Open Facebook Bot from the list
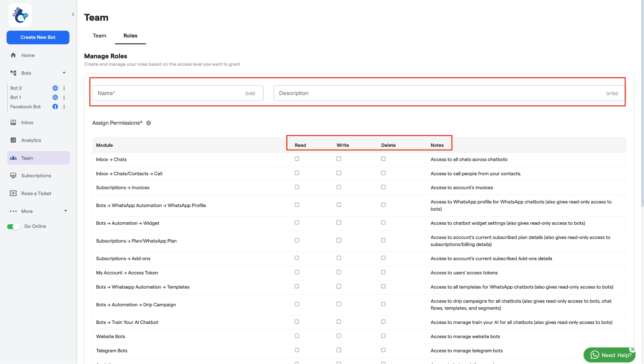The width and height of the screenshot is (644, 364). click(x=25, y=107)
